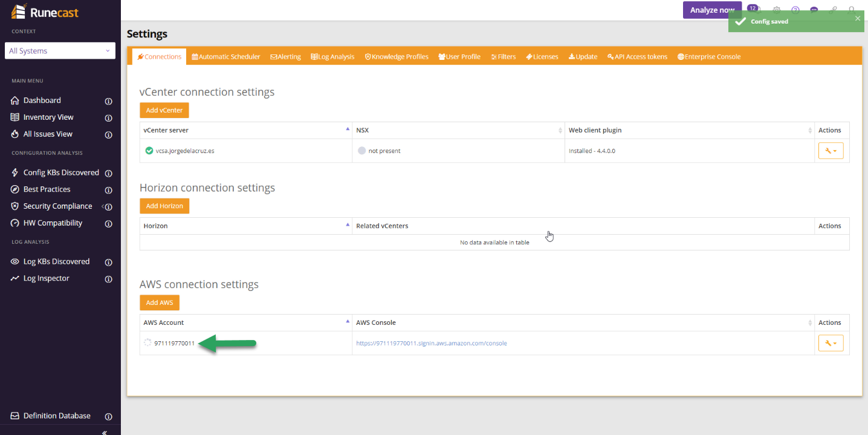Open Inventory View menu item
The width and height of the screenshot is (868, 435).
48,117
